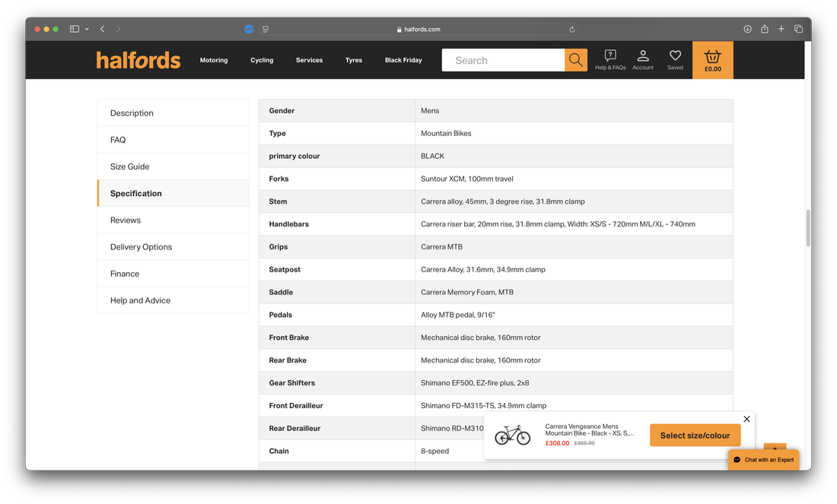Click the page vertical scrollbar

(807, 228)
